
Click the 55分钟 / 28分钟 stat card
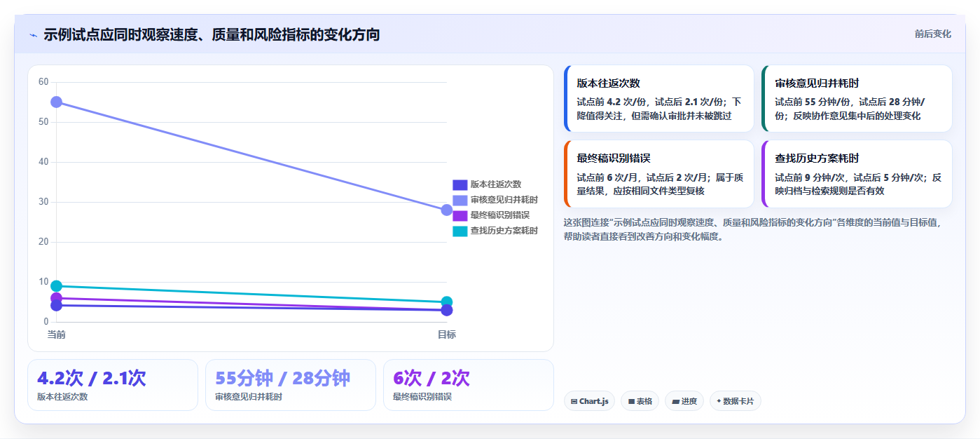click(x=291, y=385)
